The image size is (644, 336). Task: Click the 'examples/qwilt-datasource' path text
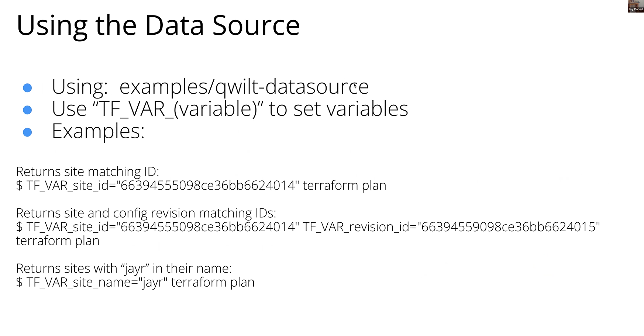[x=244, y=87]
